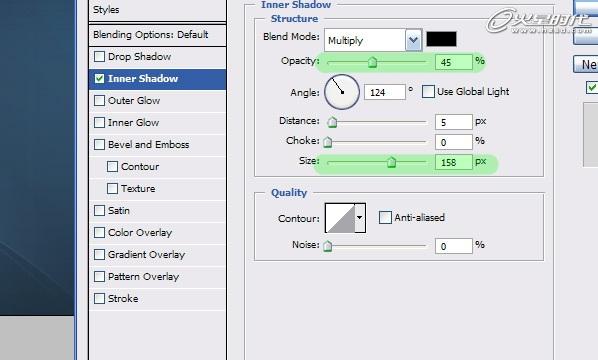The width and height of the screenshot is (598, 360).
Task: Click the Angle field showing 124
Action: click(384, 92)
